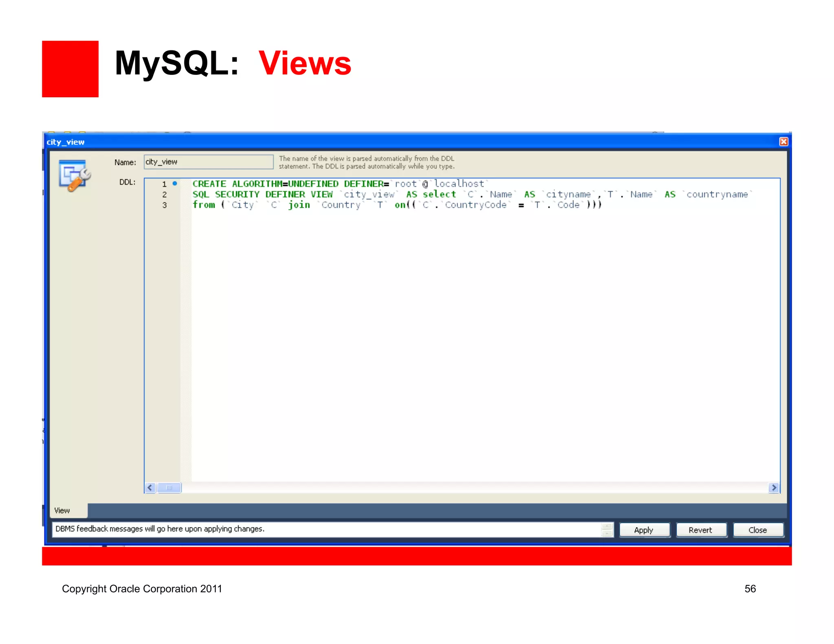Screen dimensions: 834x644
Task: Click `CountryCode` in the on clause
Action: (x=476, y=205)
